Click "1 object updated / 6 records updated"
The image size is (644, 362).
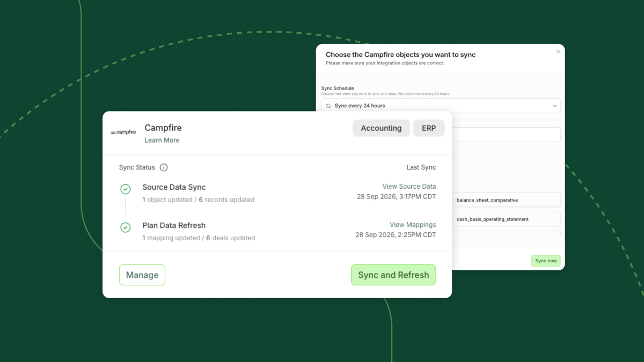pyautogui.click(x=199, y=200)
